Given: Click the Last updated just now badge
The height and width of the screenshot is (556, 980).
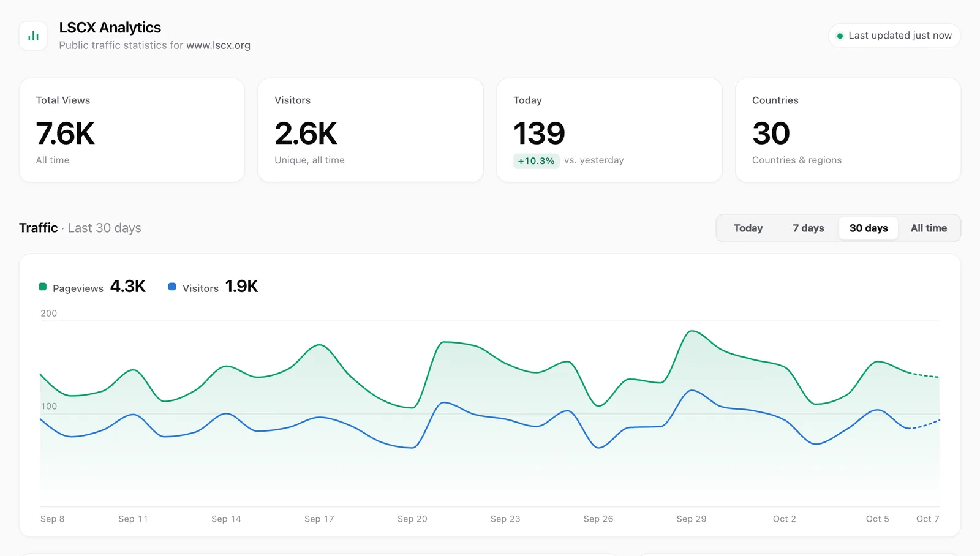Looking at the screenshot, I should (894, 36).
